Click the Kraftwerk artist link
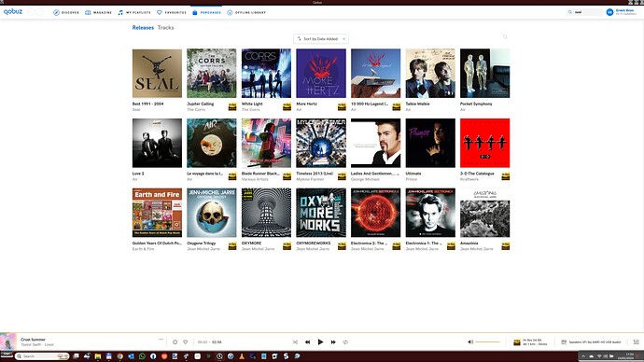This screenshot has height=362, width=644. [x=469, y=179]
